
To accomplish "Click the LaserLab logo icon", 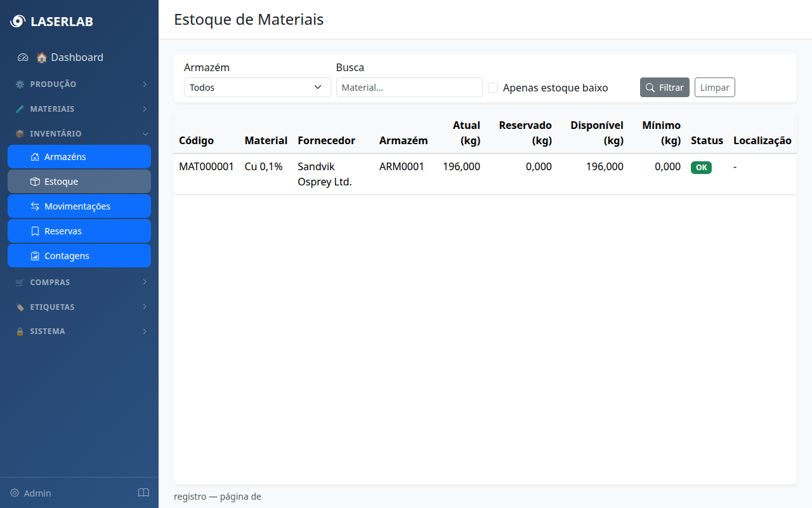I will 17,22.
